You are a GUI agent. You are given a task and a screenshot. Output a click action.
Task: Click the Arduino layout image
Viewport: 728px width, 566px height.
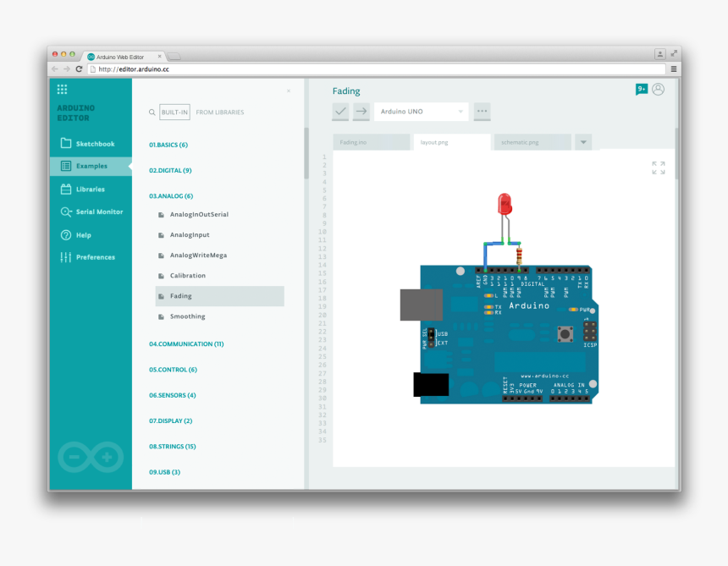click(x=499, y=299)
